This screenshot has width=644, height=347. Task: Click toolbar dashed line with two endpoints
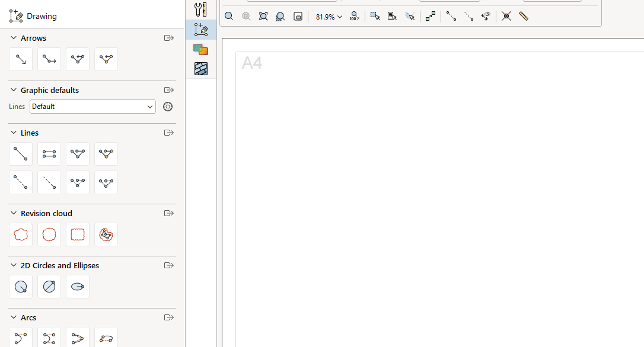(x=451, y=17)
